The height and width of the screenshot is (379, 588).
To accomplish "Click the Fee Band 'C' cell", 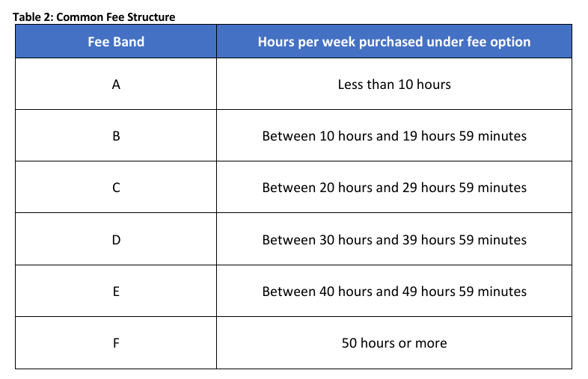I will (x=116, y=188).
